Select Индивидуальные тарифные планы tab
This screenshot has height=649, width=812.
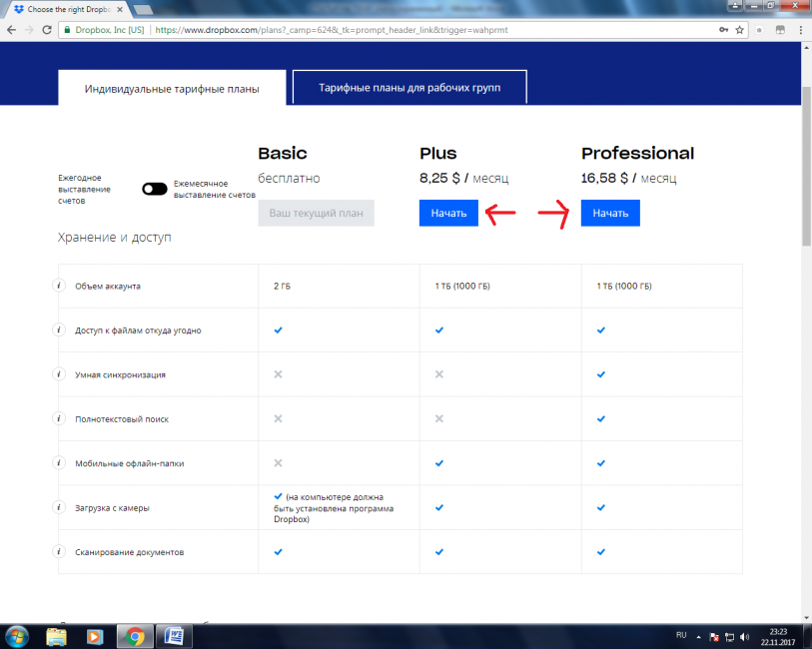click(172, 89)
